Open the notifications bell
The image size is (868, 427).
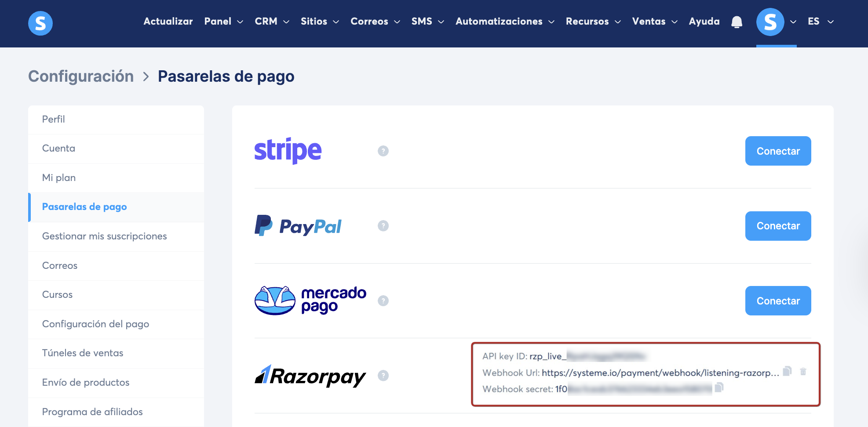pos(737,22)
